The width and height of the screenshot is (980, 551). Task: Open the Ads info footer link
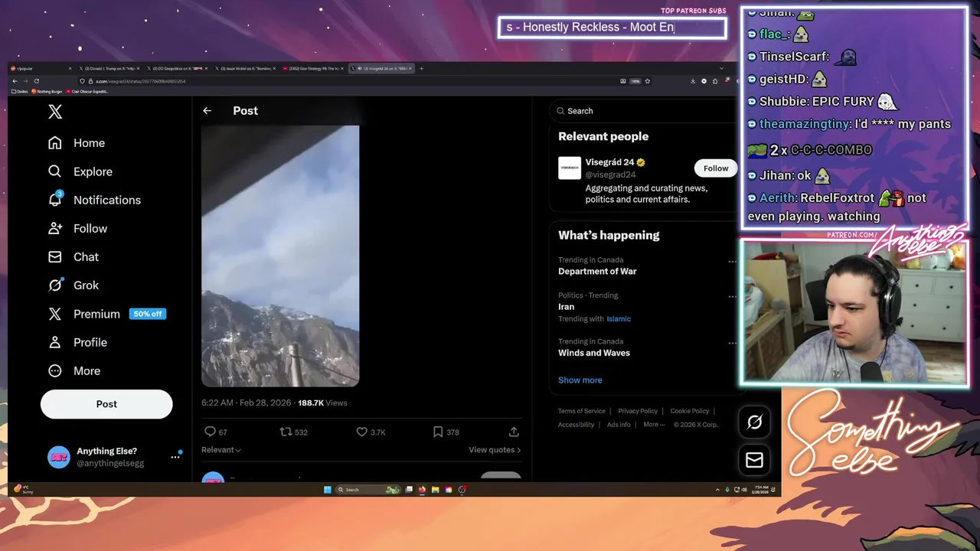point(619,425)
